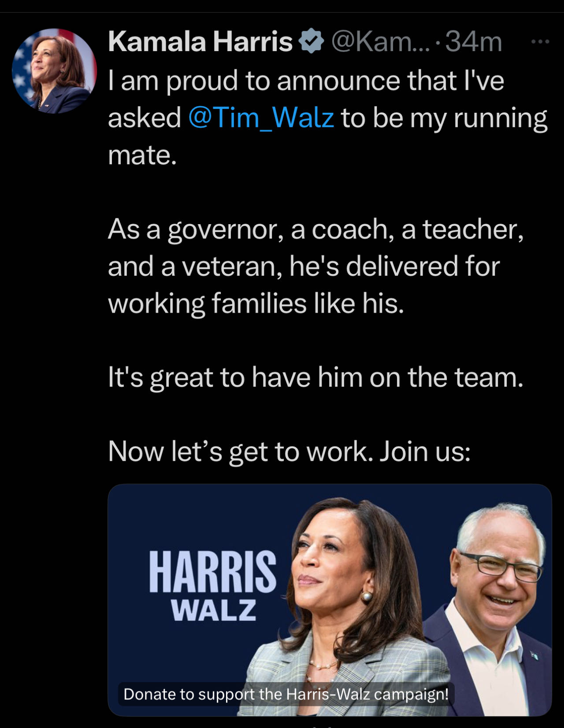Open the more options three-dot menu
This screenshot has width=564, height=728.
[x=540, y=42]
